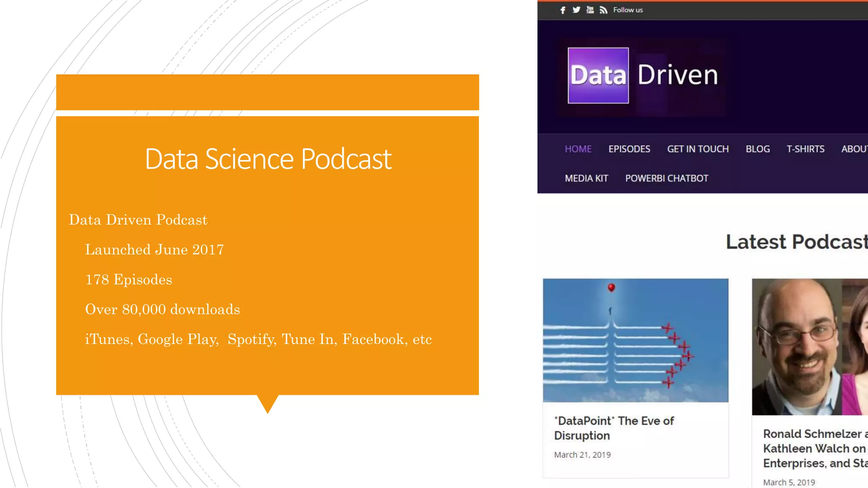Select the Data Driven Podcast bullet
This screenshot has width=868, height=488.
[138, 219]
